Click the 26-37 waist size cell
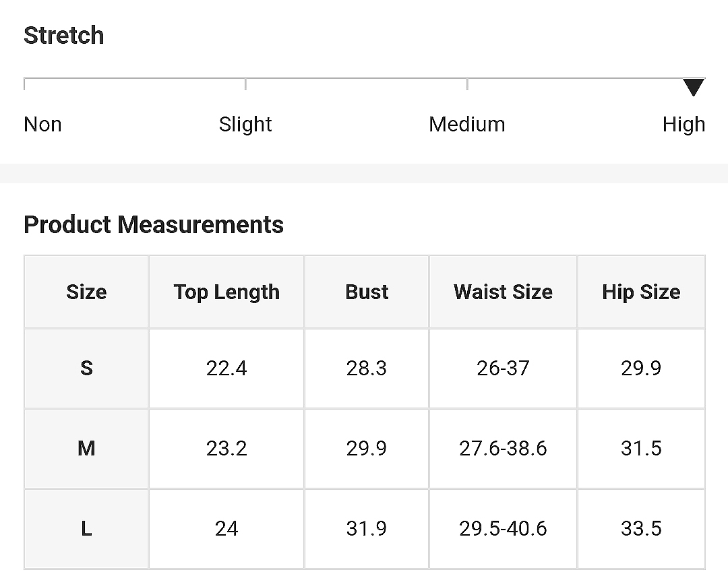Viewport: 728px width, 574px height. pyautogui.click(x=504, y=368)
